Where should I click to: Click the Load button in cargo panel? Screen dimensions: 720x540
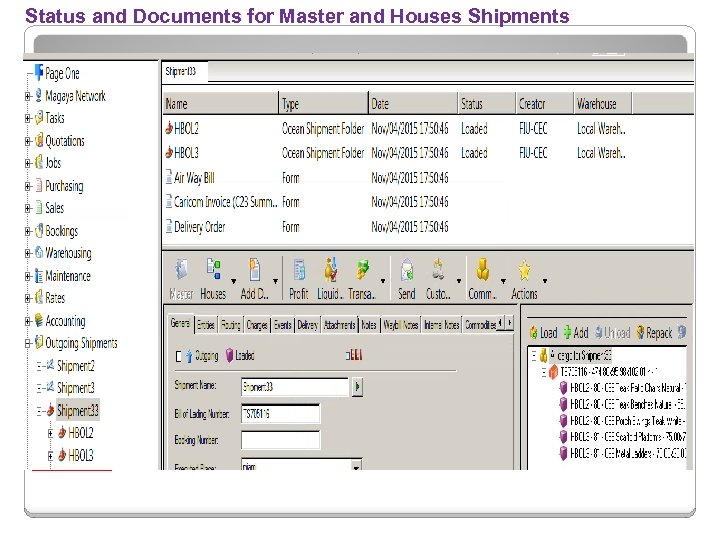(x=544, y=332)
